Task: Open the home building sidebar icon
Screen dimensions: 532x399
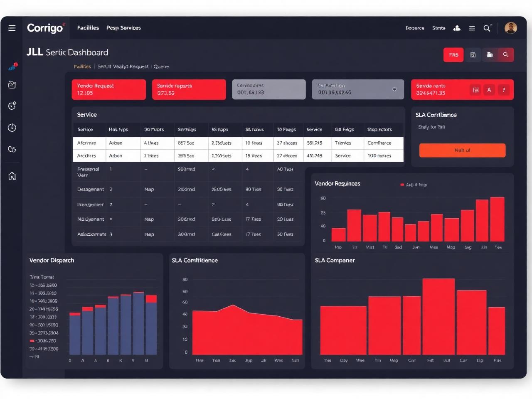Action: 12,176
